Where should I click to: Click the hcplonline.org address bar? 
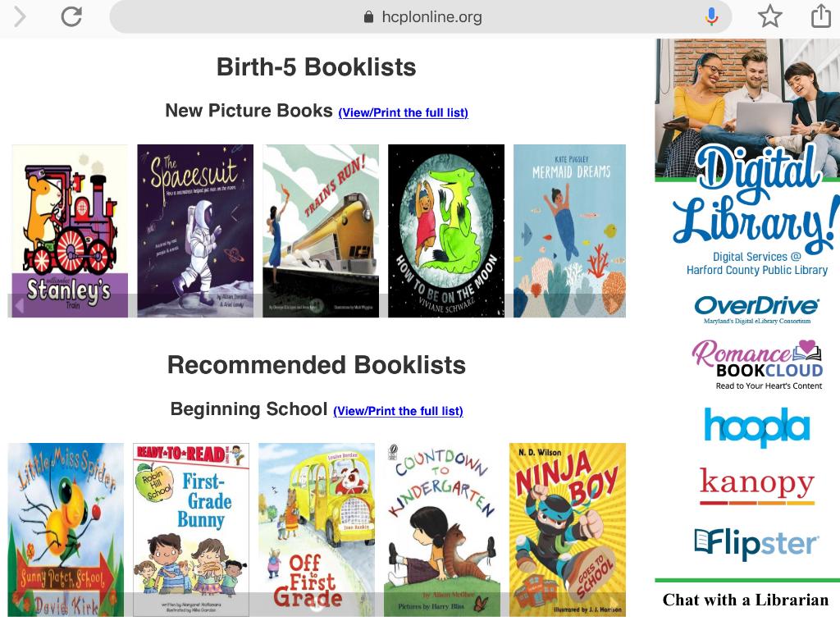click(x=422, y=16)
